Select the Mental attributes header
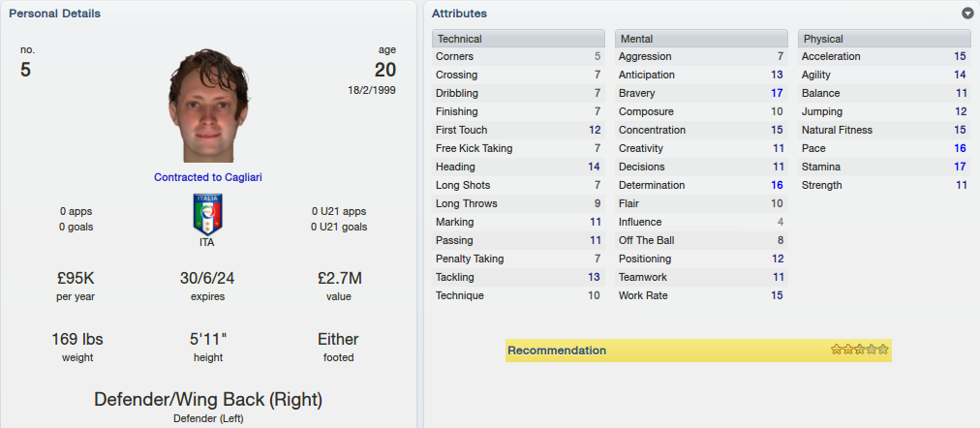This screenshot has height=428, width=980. click(701, 39)
